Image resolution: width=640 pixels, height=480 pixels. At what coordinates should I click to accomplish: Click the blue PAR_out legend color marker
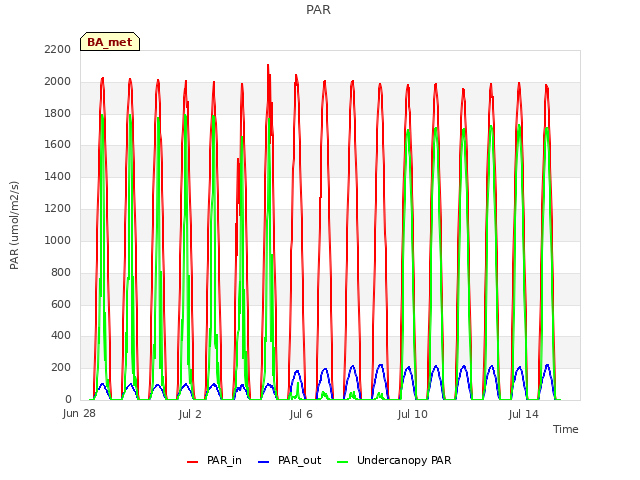pos(263,462)
